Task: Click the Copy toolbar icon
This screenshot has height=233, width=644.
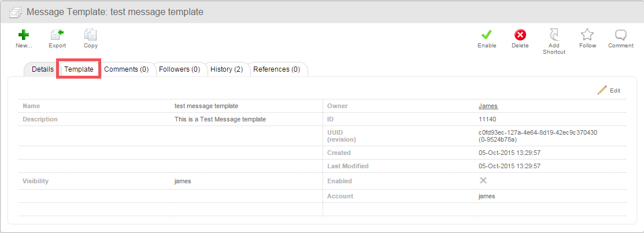Action: coord(90,35)
